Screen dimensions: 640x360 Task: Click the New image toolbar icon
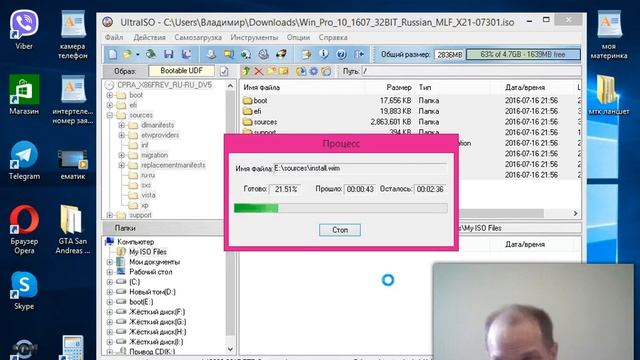tap(113, 54)
